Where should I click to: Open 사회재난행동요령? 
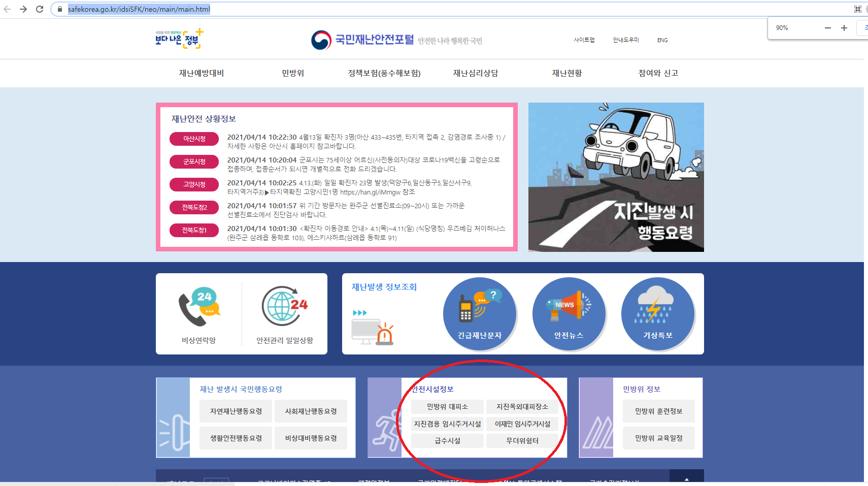311,411
